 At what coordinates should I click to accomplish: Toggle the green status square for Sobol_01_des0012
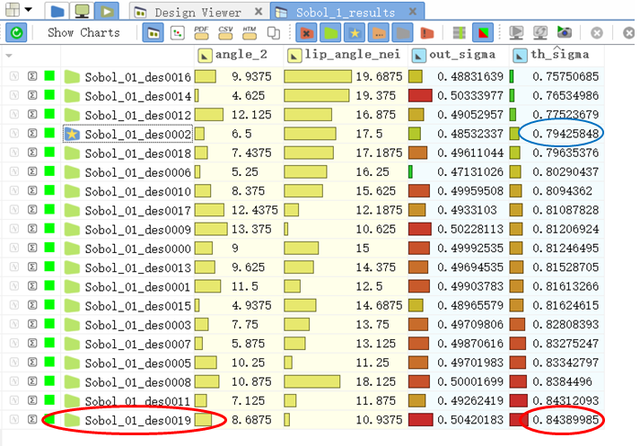pos(50,114)
